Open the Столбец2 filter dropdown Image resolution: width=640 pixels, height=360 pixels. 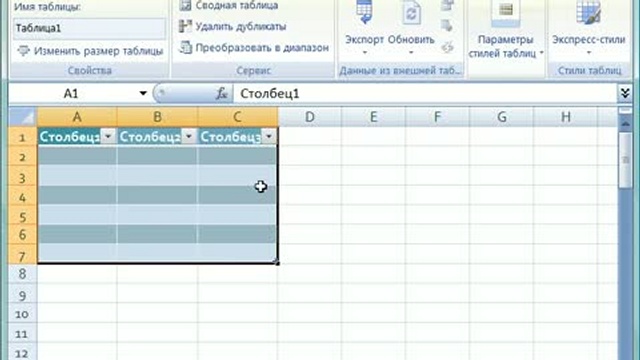click(x=189, y=136)
